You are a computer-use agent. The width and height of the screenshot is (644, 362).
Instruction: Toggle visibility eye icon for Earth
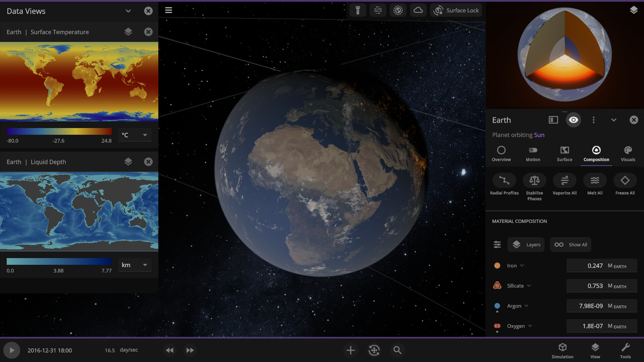point(573,119)
